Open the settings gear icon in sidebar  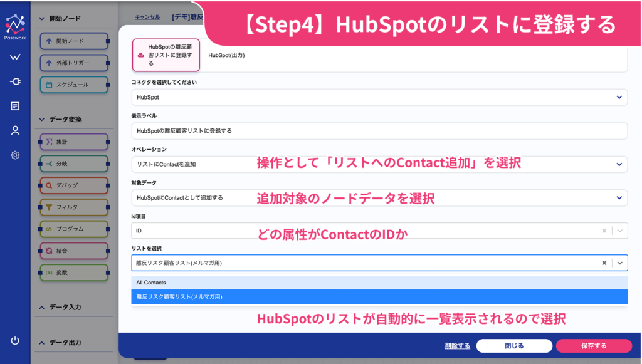(x=15, y=155)
